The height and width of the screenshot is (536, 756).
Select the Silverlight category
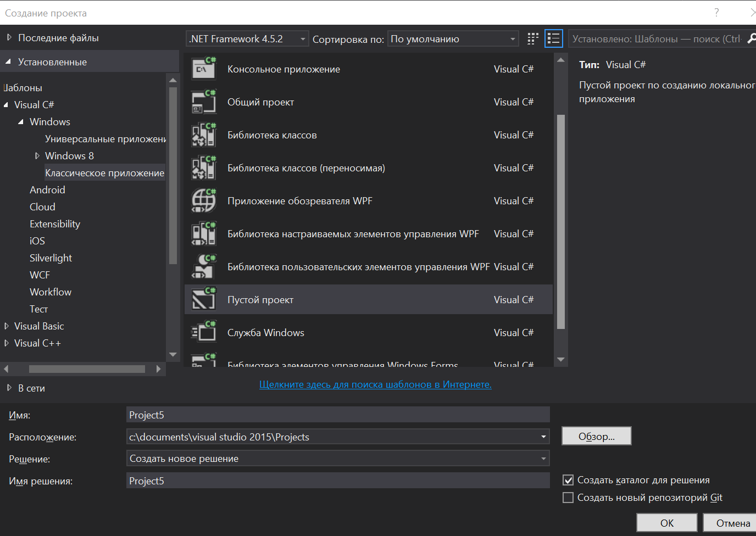51,258
